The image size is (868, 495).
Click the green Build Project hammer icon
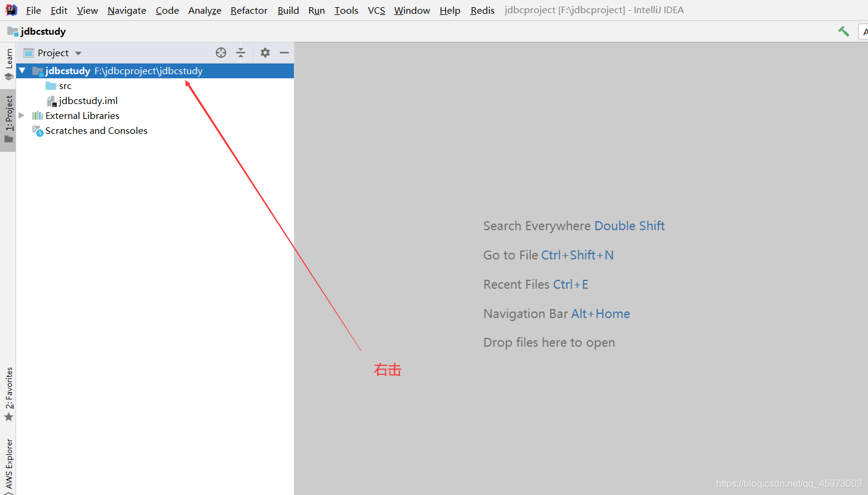[x=844, y=31]
